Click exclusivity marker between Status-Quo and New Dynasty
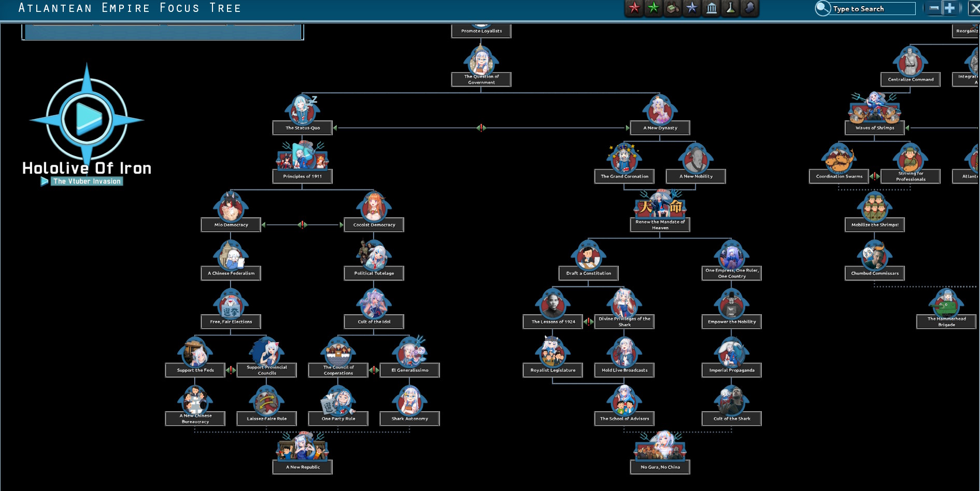Image resolution: width=980 pixels, height=491 pixels. point(481,128)
